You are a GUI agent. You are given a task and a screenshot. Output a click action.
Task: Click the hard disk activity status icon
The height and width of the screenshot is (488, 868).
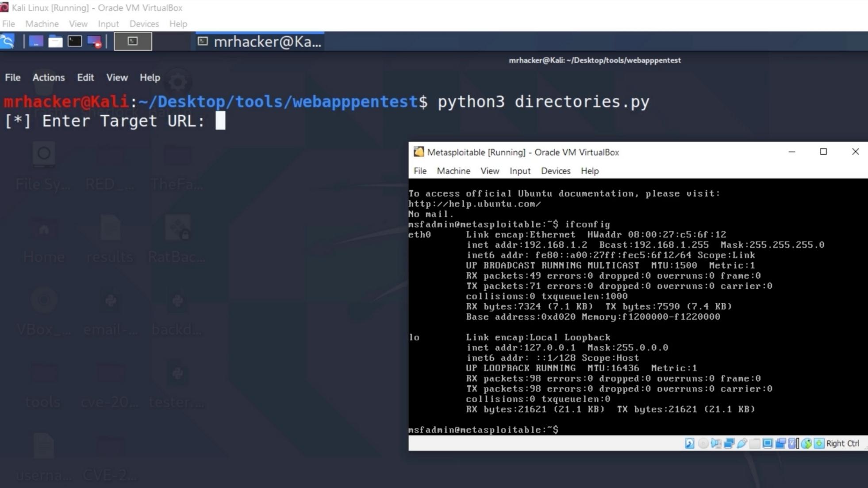(689, 443)
